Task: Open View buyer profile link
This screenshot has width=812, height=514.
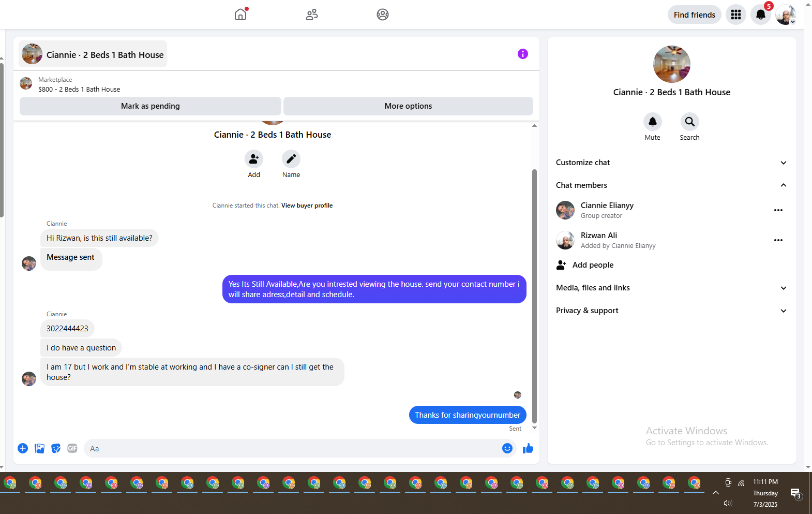Action: tap(307, 205)
